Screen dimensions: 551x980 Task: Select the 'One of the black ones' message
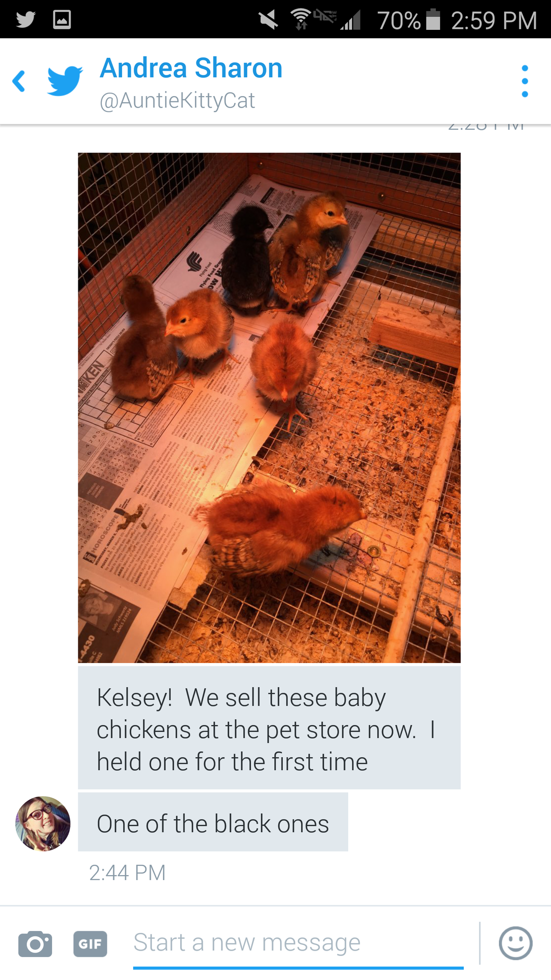click(213, 822)
